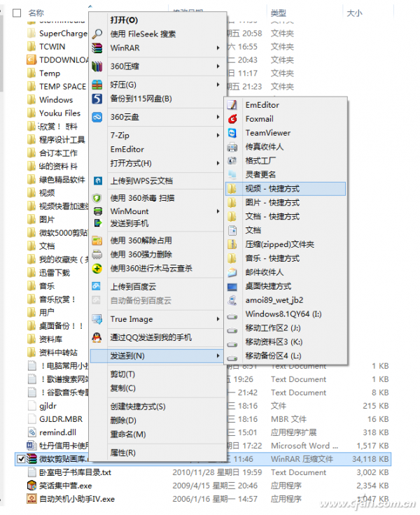Select the remind.dll file

pyautogui.click(x=57, y=432)
